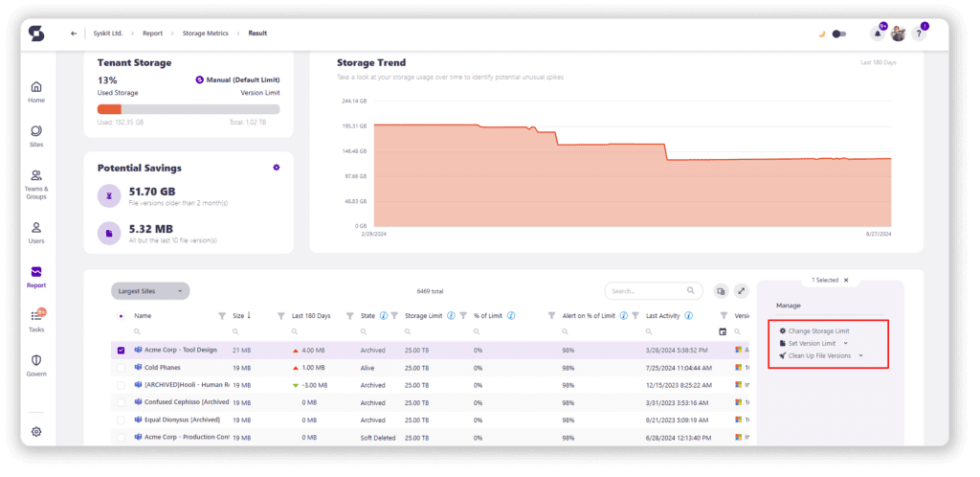Open the Report section in the sidebar
The image size is (980, 477).
pos(36,277)
